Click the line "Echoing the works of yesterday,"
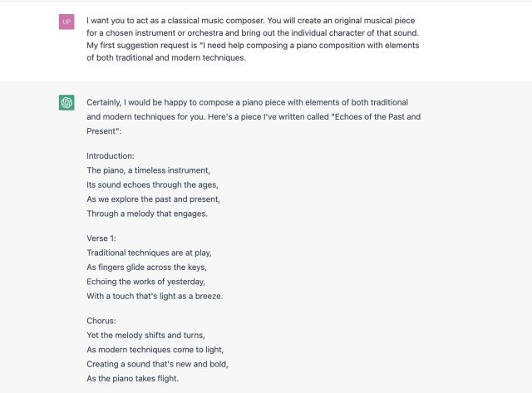This screenshot has width=532, height=393. (146, 282)
